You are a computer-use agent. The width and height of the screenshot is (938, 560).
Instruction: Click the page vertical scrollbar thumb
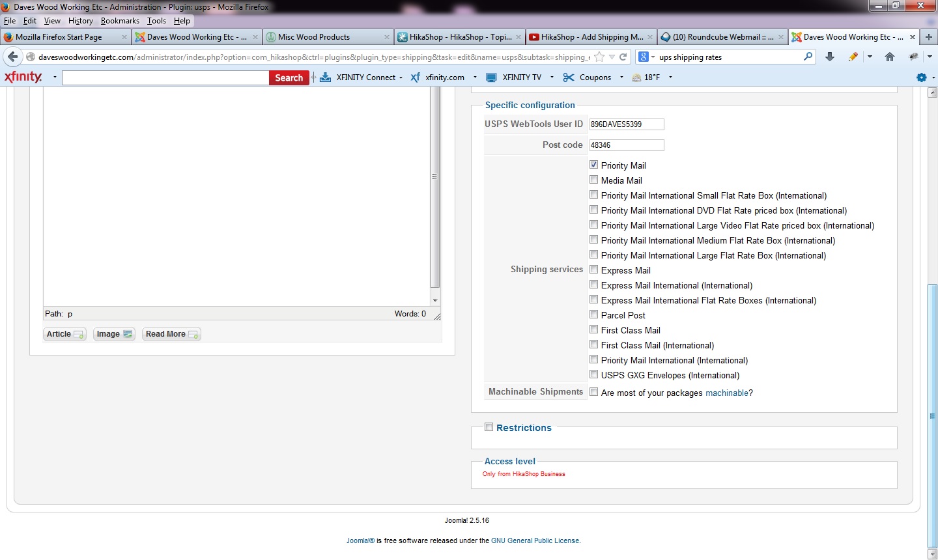click(932, 416)
